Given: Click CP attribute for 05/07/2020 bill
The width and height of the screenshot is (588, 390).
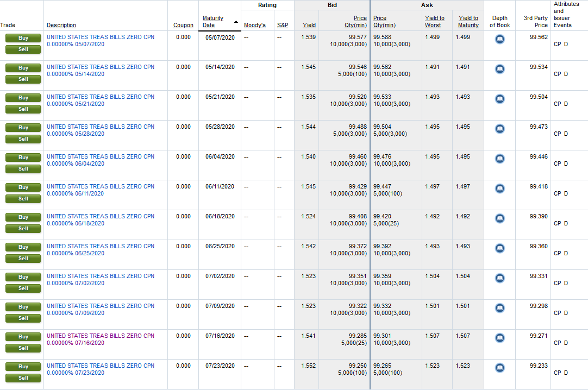Looking at the screenshot, I should pos(557,44).
